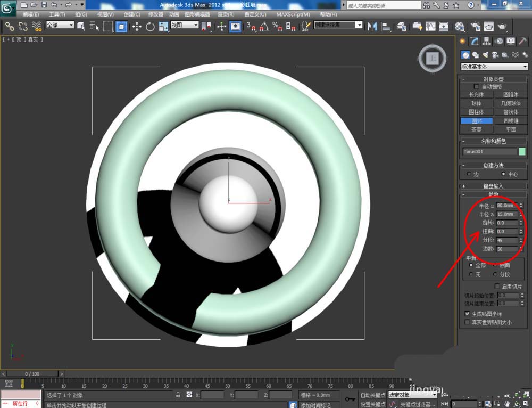Click the Mirror tool icon

(372, 26)
